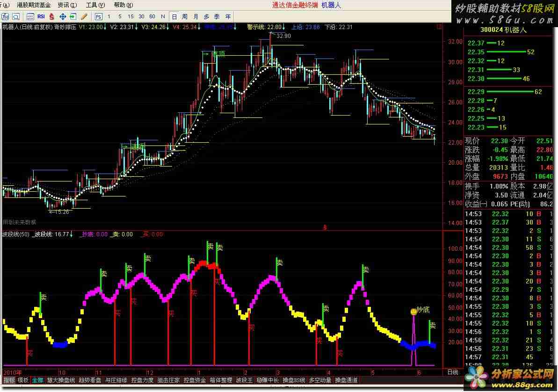Switch to 60-minute period
Image resolution: width=558 pixels, height=392 pixels.
152,16
